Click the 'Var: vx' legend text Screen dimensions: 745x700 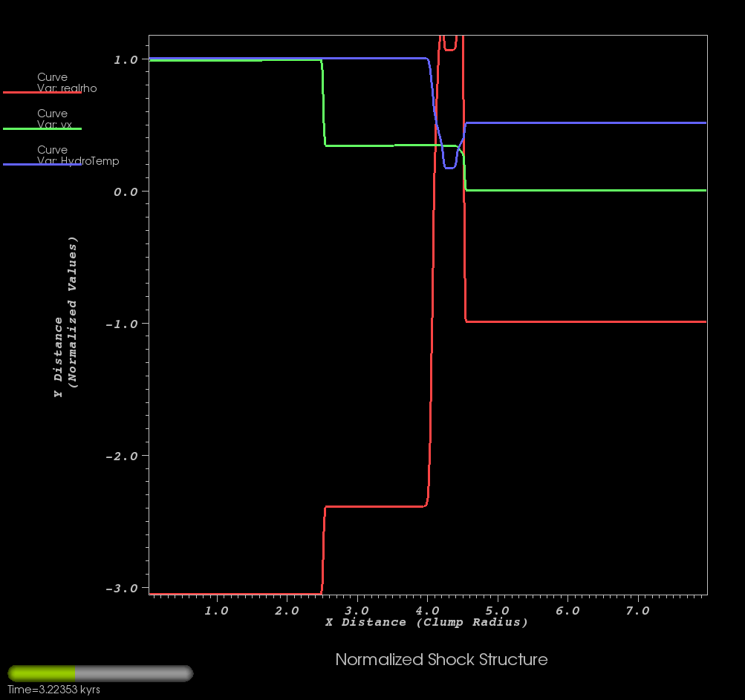point(55,125)
